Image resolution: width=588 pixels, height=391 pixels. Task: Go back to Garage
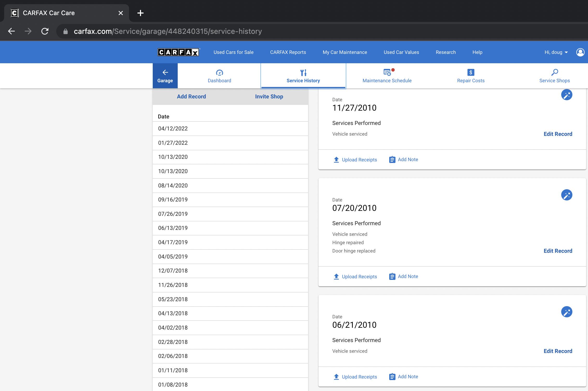165,76
